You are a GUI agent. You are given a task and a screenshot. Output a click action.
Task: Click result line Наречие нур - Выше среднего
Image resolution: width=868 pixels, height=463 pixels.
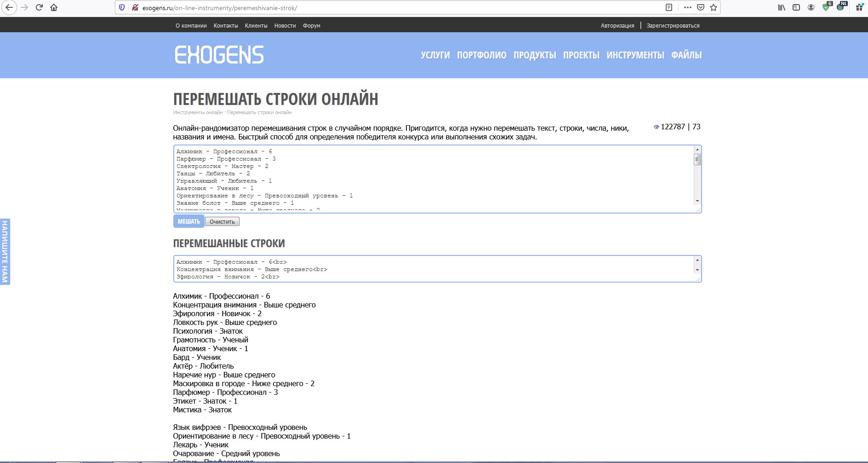(x=224, y=375)
